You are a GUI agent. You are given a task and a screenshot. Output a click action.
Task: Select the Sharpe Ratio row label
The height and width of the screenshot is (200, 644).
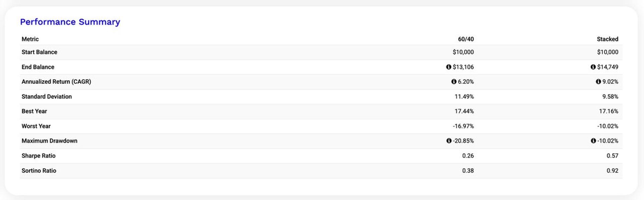click(x=39, y=156)
